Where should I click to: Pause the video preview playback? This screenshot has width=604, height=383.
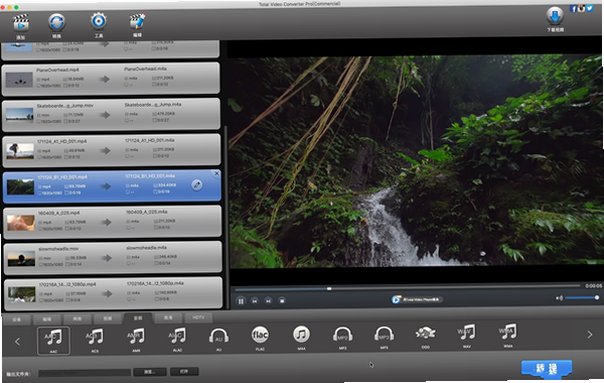(241, 301)
